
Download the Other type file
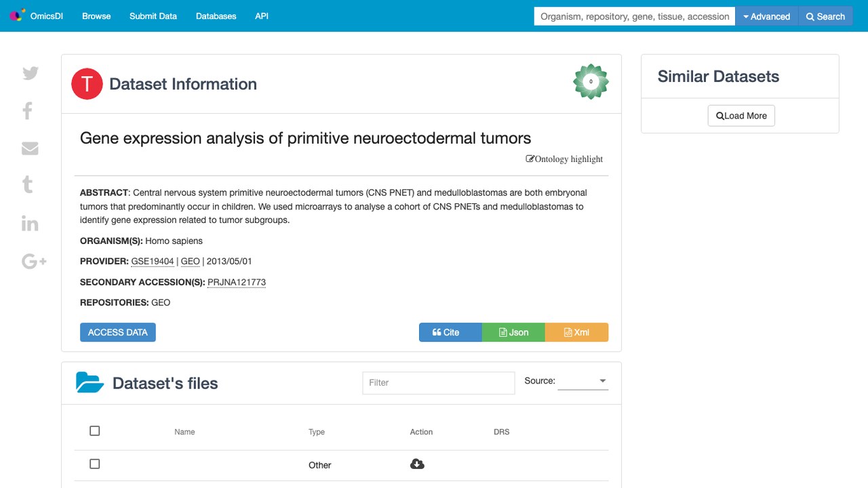point(418,464)
